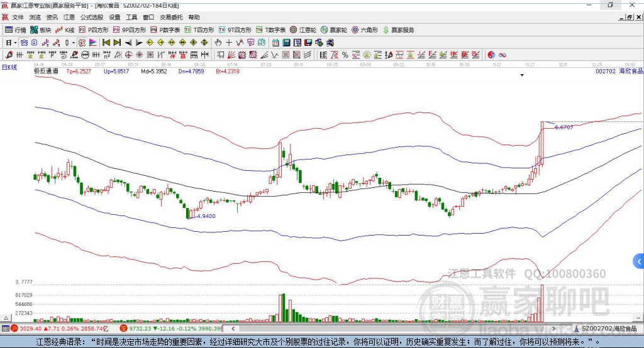Expand blue side panel chevron
This screenshot has width=644, height=348.
pos(639,261)
